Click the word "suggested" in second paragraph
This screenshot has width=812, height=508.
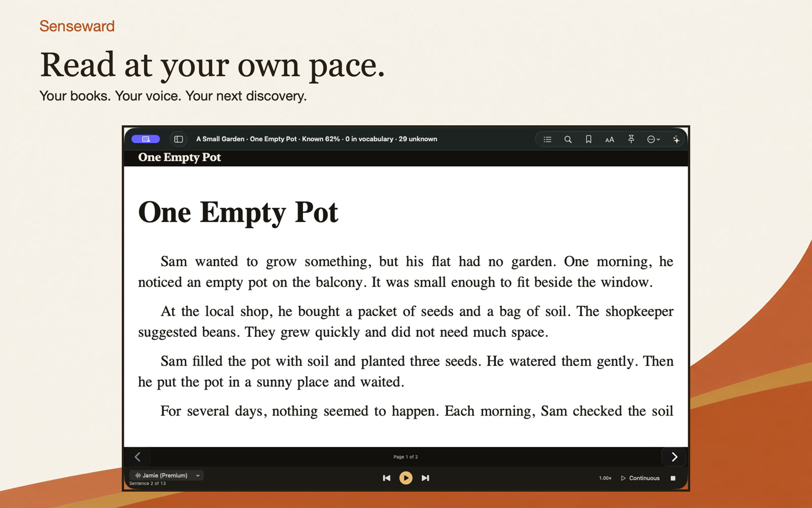[x=168, y=332]
